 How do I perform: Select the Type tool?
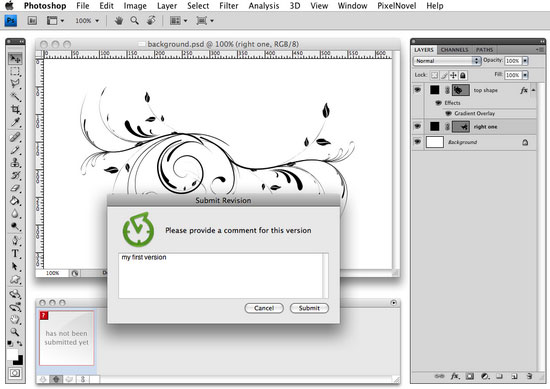point(15,253)
